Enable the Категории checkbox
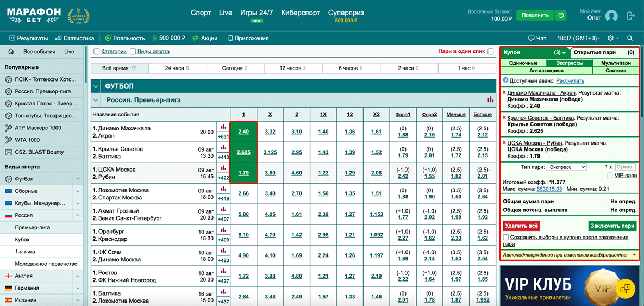Screen dimensions: 644x306 coord(96,52)
